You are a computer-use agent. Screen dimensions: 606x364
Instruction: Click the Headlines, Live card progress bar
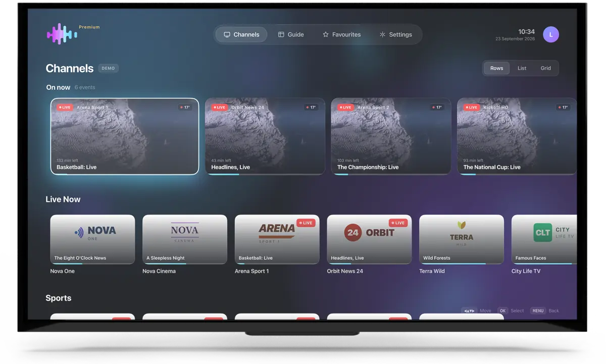(x=265, y=174)
